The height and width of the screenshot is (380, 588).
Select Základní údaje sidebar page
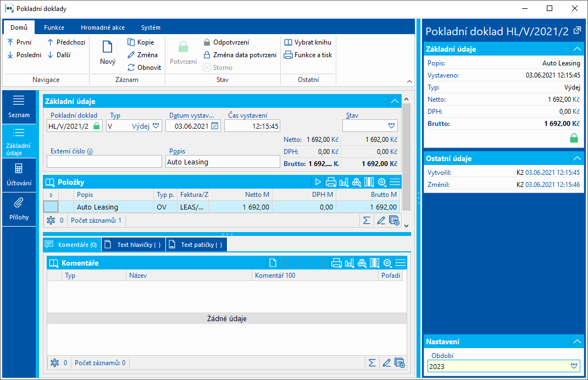pos(19,141)
